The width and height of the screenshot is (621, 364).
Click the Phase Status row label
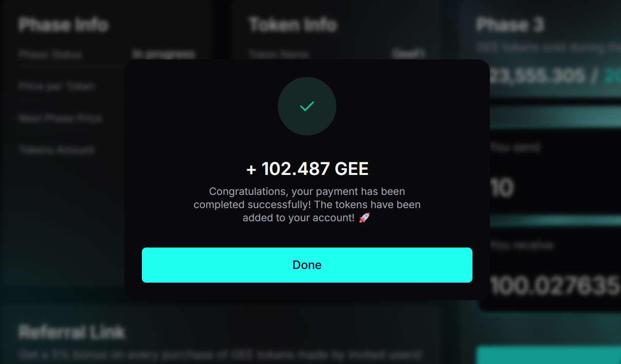coord(50,54)
